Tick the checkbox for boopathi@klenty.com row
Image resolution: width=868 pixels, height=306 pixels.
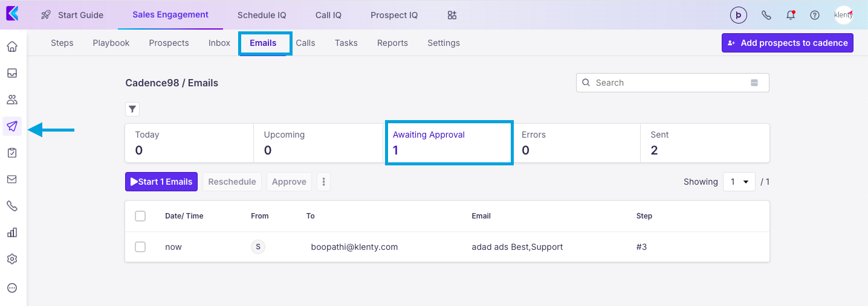[140, 247]
